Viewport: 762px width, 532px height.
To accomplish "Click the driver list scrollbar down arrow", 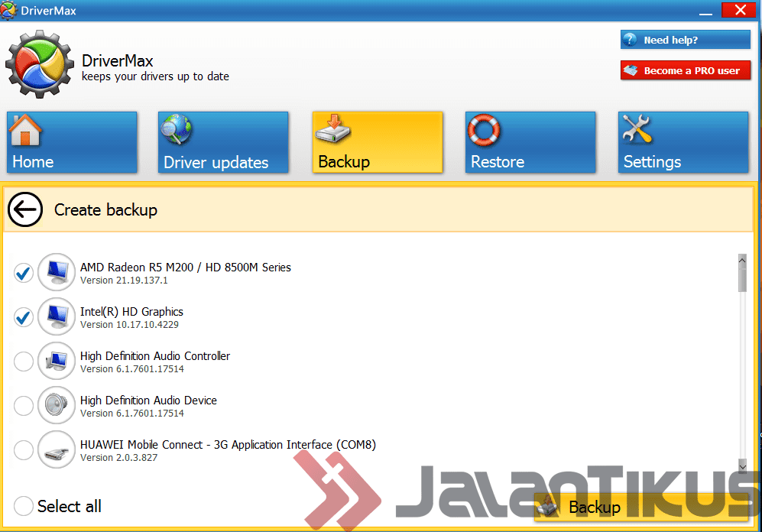I will (742, 466).
